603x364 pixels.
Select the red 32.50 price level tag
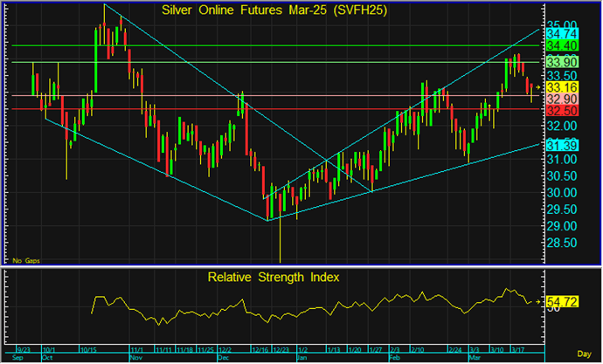click(559, 111)
